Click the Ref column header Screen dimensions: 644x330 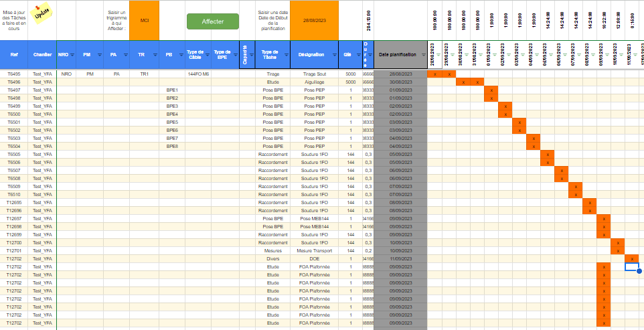pos(14,54)
